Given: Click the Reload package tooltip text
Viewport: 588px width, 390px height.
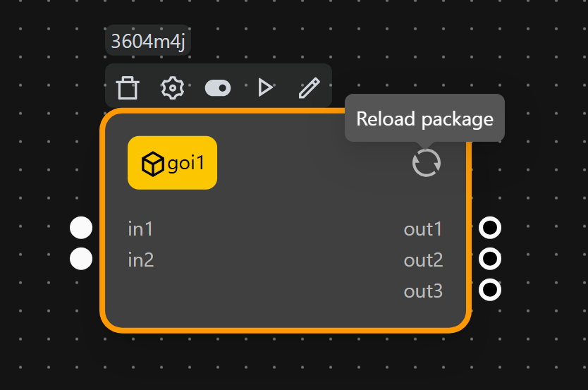Looking at the screenshot, I should point(424,118).
